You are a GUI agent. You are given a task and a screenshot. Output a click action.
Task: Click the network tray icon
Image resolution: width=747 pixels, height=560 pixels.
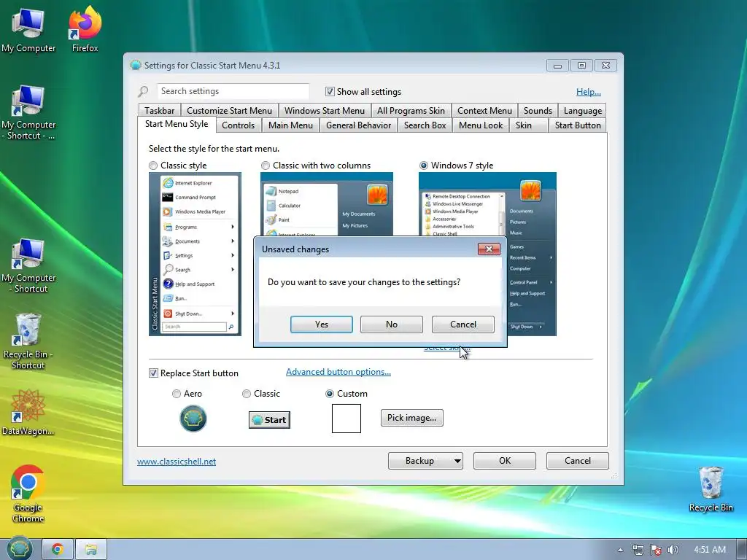(638, 550)
